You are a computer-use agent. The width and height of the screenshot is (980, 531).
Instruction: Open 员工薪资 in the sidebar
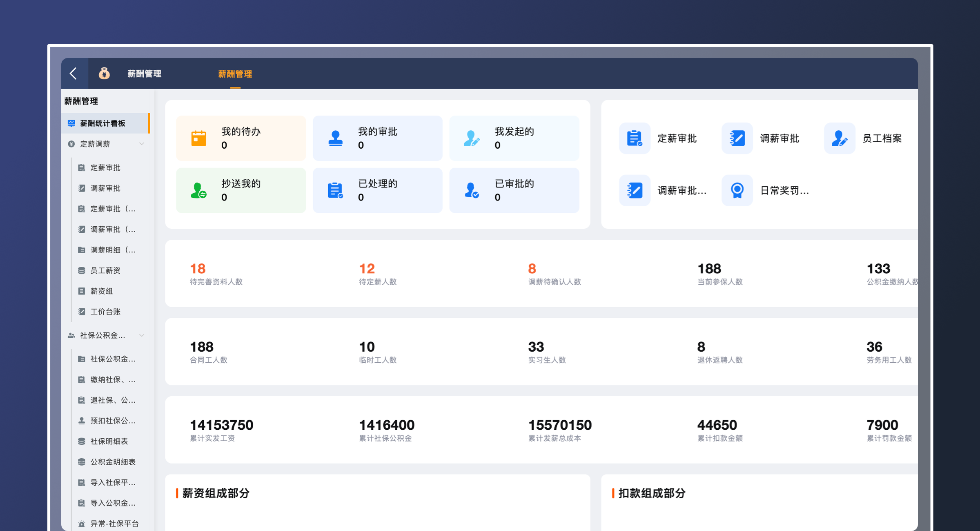coord(105,270)
